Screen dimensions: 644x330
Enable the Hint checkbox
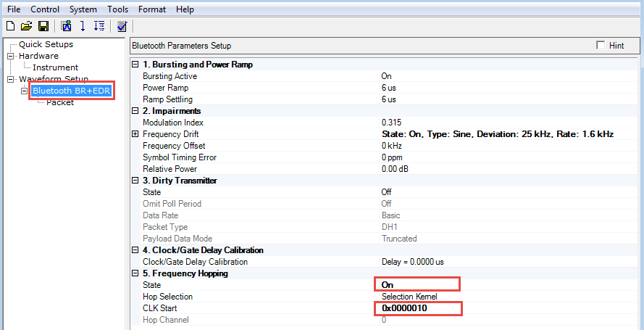[600, 46]
